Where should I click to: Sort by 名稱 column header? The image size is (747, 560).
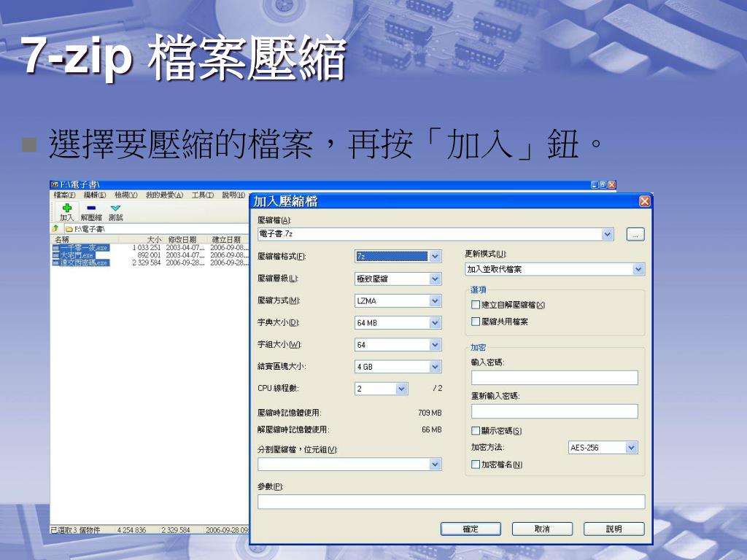[62, 239]
